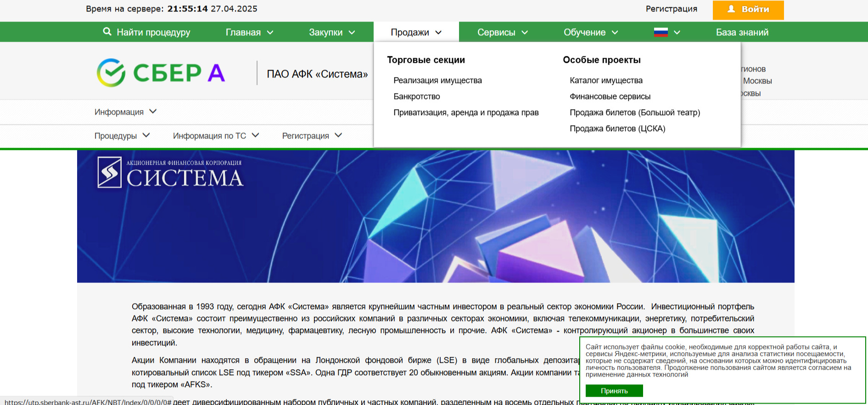Open Продажа билетов (ЦСКА)
This screenshot has width=868, height=405.
(617, 128)
